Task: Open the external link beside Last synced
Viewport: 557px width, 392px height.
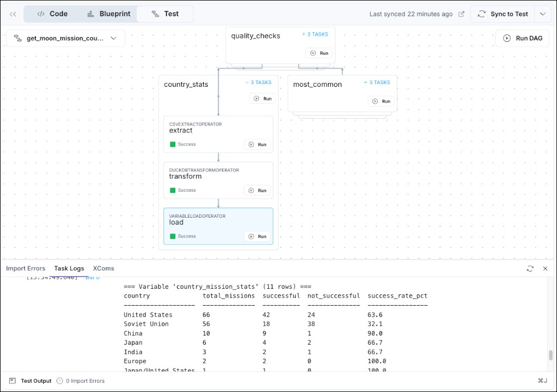Action: pos(461,14)
